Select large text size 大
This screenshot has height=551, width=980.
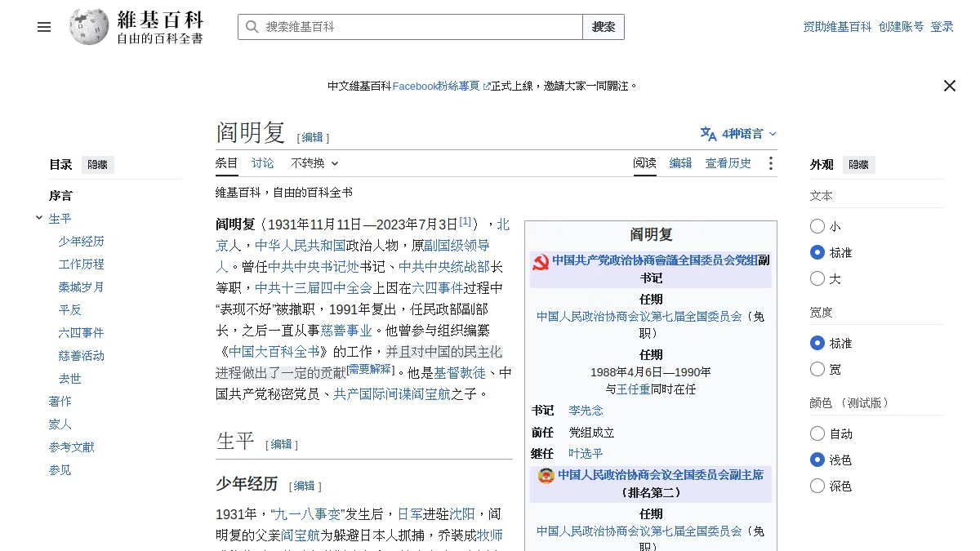pyautogui.click(x=817, y=278)
